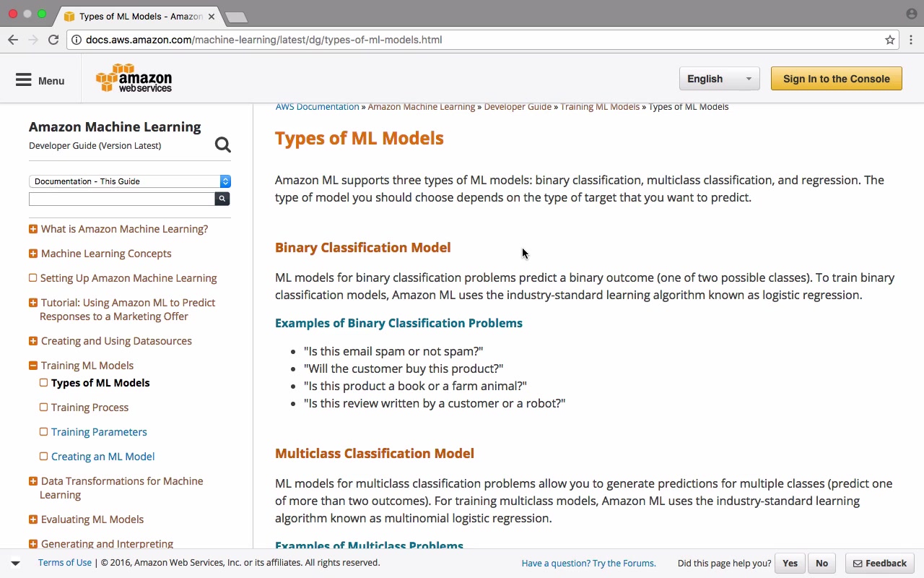Click the sidebar search text field

(122, 199)
